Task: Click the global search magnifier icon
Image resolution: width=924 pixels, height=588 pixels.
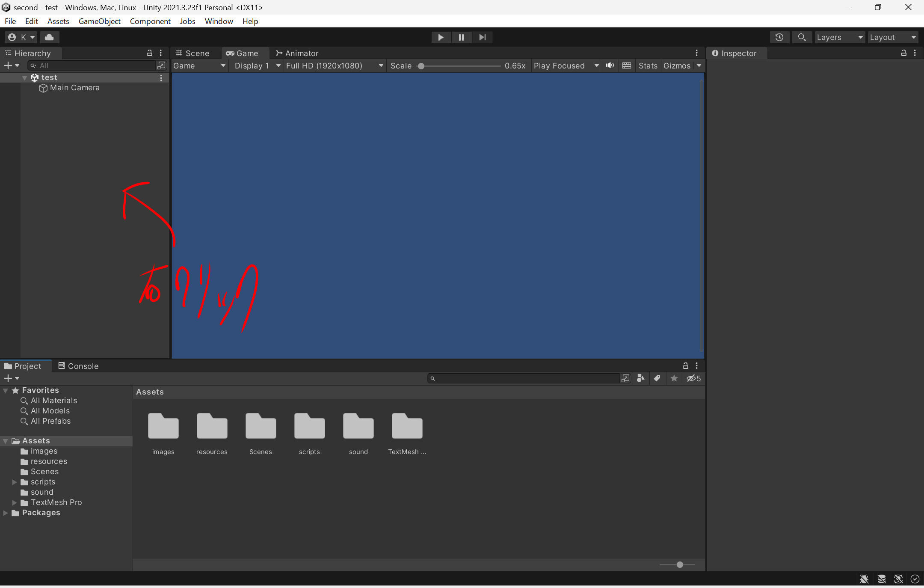Action: [802, 37]
